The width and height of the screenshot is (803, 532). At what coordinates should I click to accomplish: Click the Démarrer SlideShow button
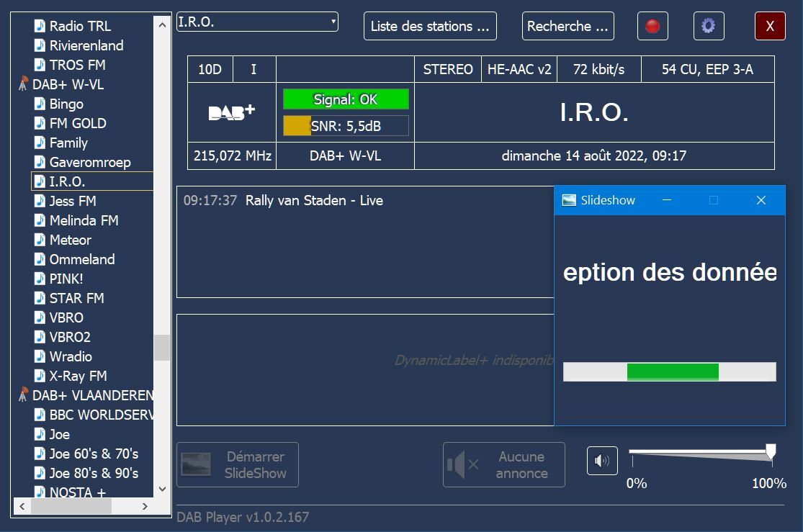click(x=238, y=465)
